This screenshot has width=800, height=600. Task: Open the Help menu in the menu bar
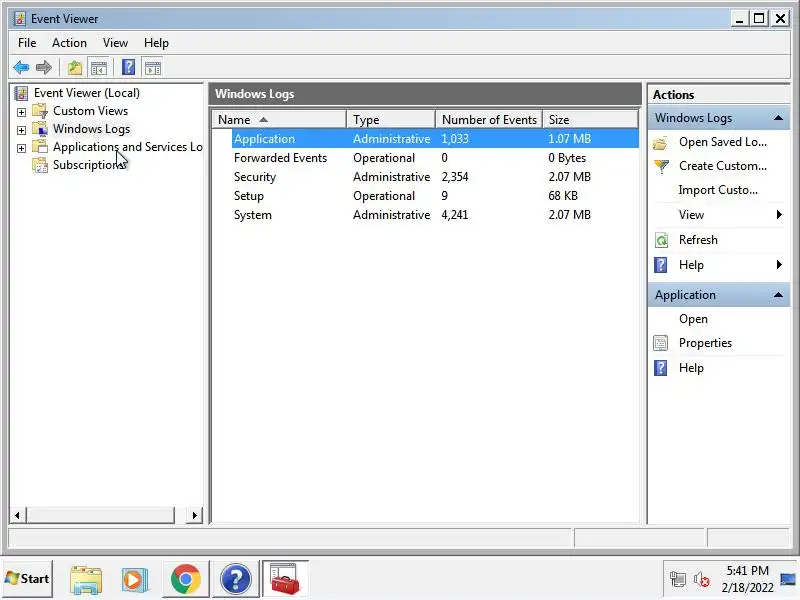tap(156, 43)
